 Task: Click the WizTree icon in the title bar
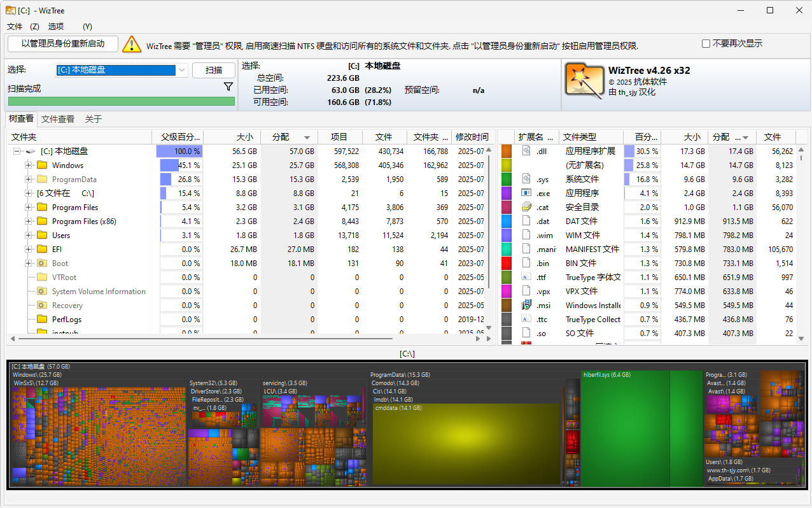tap(10, 10)
